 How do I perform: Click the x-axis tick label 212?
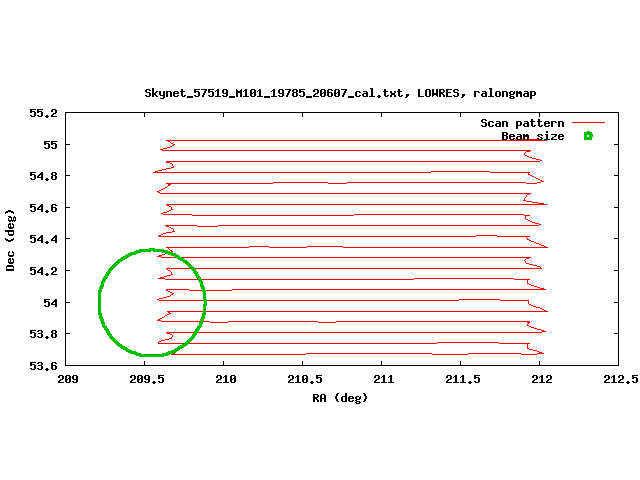pyautogui.click(x=542, y=379)
